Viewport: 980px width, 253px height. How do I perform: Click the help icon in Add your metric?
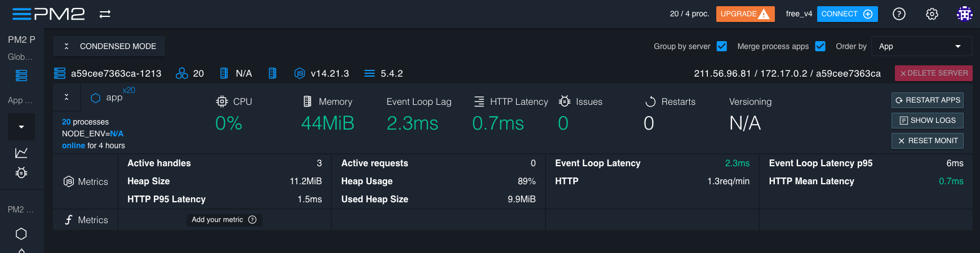coord(252,220)
